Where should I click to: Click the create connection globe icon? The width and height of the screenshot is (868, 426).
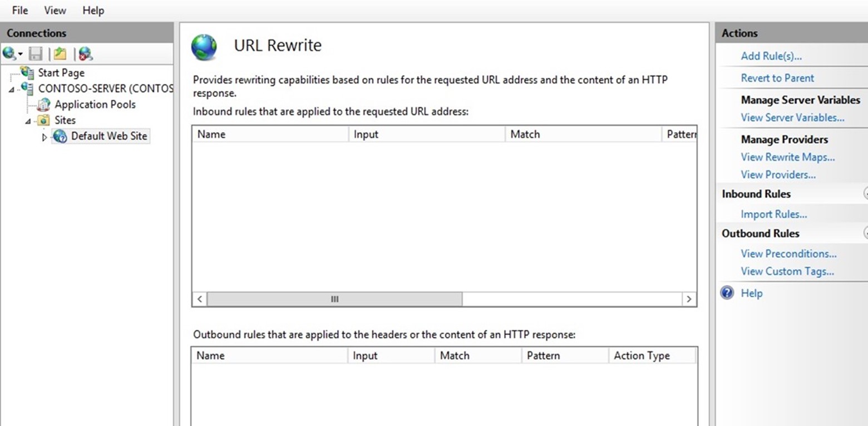pos(9,53)
